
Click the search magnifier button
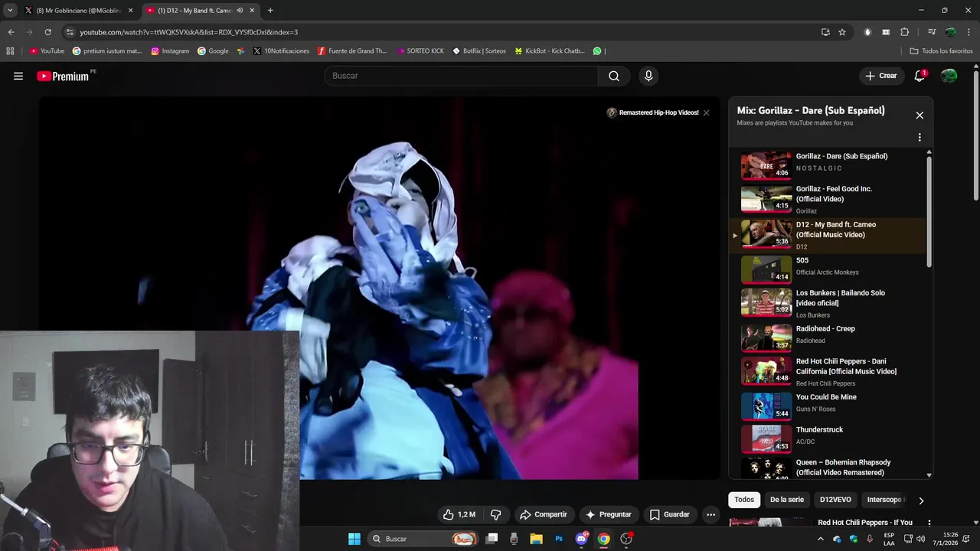(614, 76)
